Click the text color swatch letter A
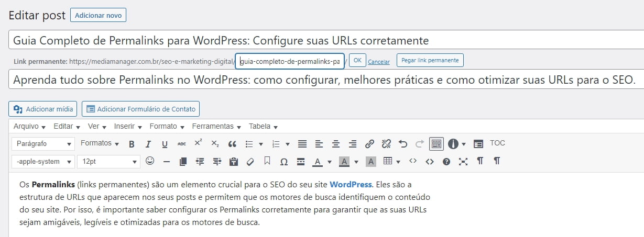Screen dimensions: 644x237 coord(317,162)
